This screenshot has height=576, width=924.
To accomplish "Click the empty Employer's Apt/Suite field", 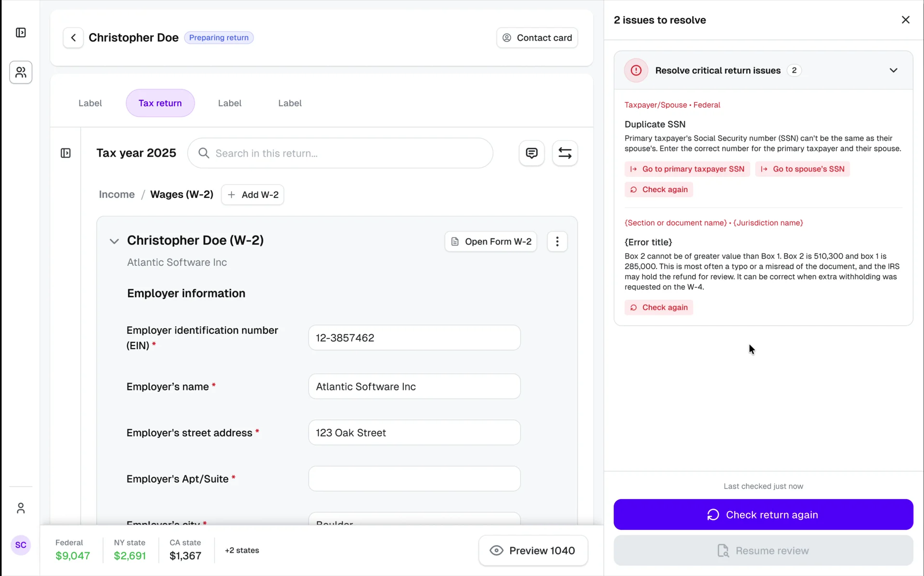I will click(x=414, y=479).
